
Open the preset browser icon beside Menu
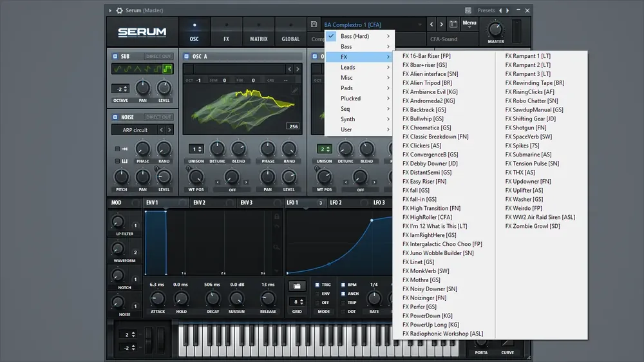coord(453,24)
